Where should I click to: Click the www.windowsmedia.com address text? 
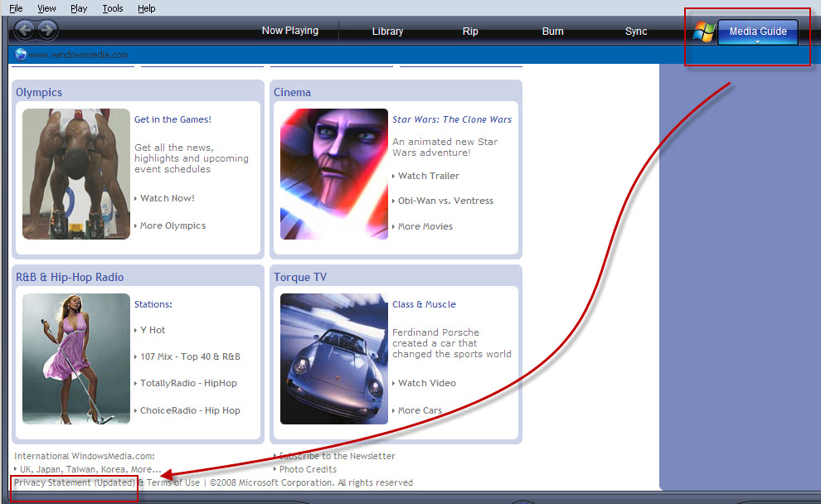[78, 55]
